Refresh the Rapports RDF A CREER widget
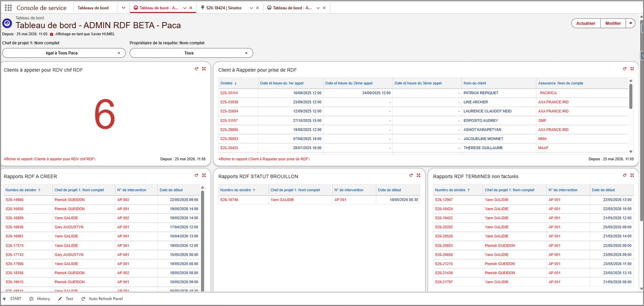The image size is (644, 306). click(x=197, y=175)
